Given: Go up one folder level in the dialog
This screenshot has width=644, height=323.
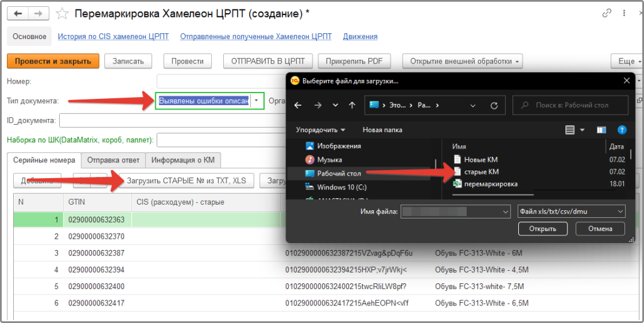Looking at the screenshot, I should click(x=352, y=105).
